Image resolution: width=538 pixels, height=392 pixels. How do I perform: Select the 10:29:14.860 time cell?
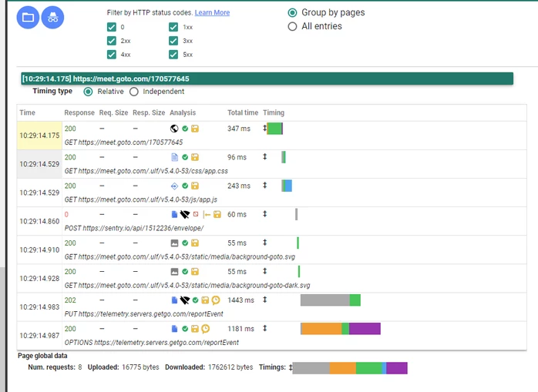[39, 221]
